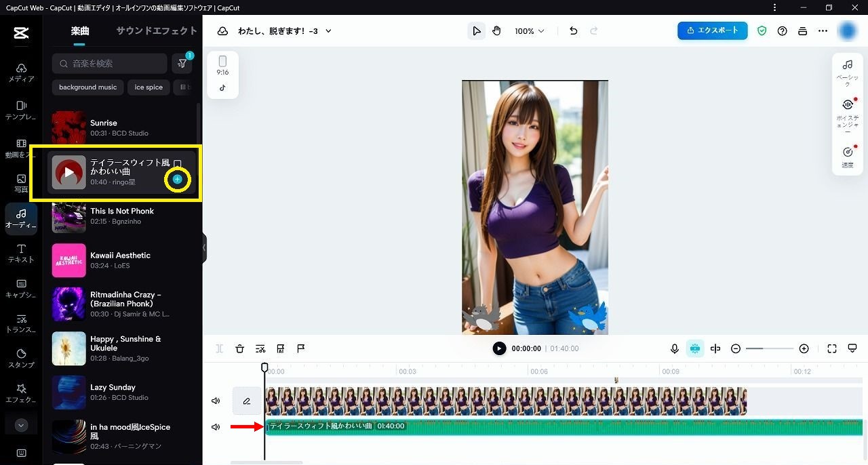868x465 pixels.
Task: Select the 楽曲 tab
Action: (x=80, y=31)
